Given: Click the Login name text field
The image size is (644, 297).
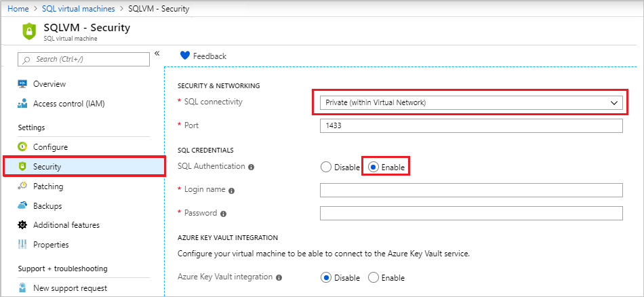Looking at the screenshot, I should [x=470, y=191].
